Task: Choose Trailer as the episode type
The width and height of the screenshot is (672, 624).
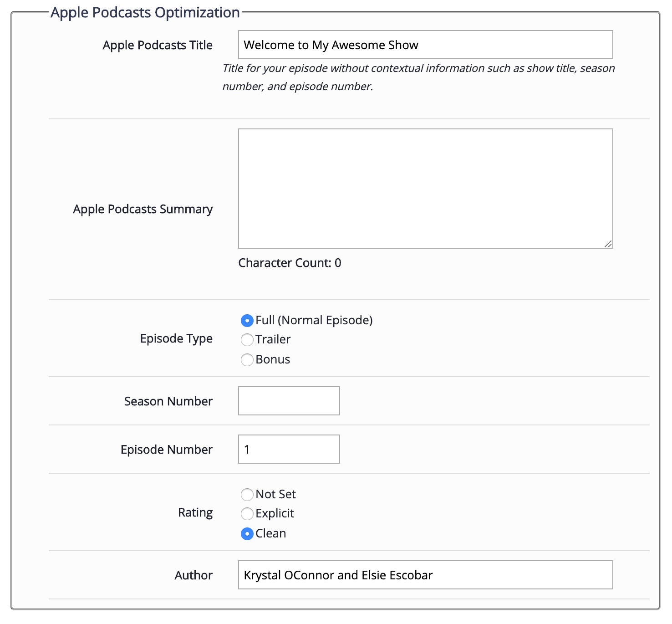Action: tap(247, 340)
